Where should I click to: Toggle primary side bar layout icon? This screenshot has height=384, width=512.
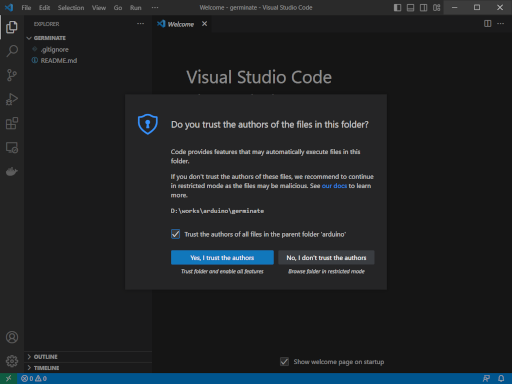pos(397,7)
